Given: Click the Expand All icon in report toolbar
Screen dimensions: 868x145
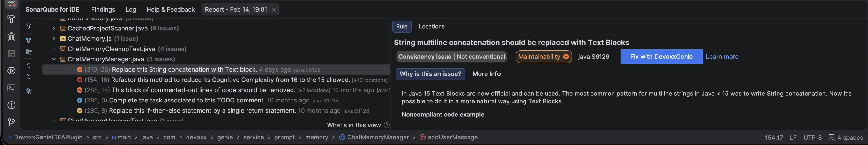Looking at the screenshot, I should 29,65.
